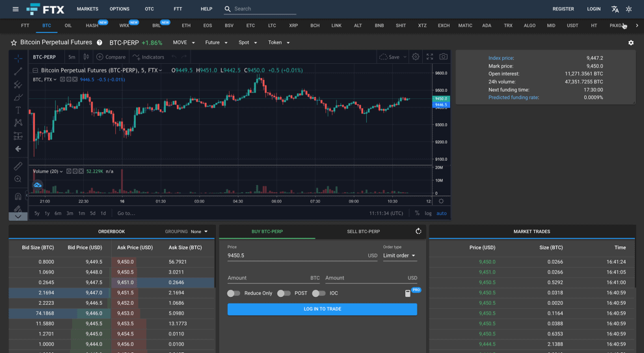Screen dimensions: 644x353
Task: Enable the POST order switch
Action: [x=284, y=293]
